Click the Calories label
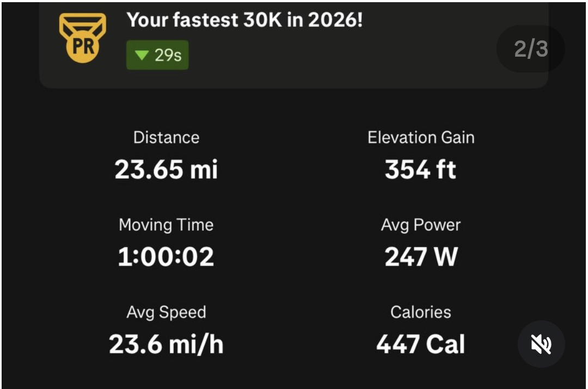The width and height of the screenshot is (588, 389). click(421, 312)
